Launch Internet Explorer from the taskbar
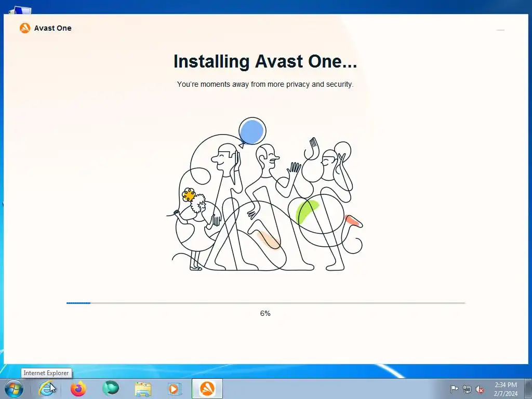Screen dimensions: 532x399 pyautogui.click(x=46, y=389)
